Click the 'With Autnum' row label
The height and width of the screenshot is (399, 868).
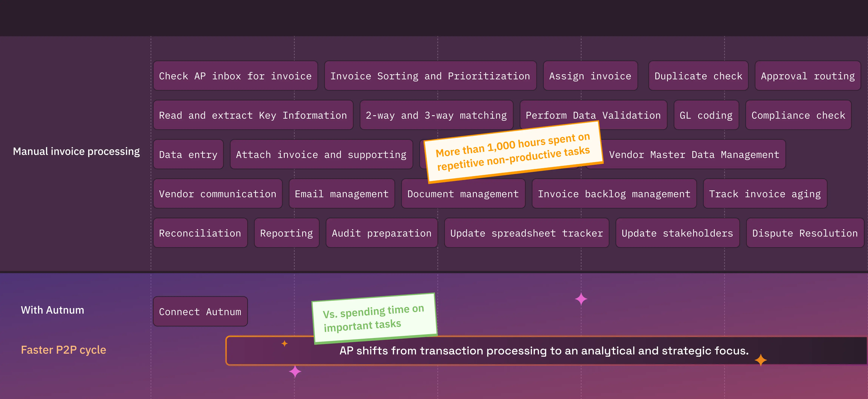(x=53, y=310)
